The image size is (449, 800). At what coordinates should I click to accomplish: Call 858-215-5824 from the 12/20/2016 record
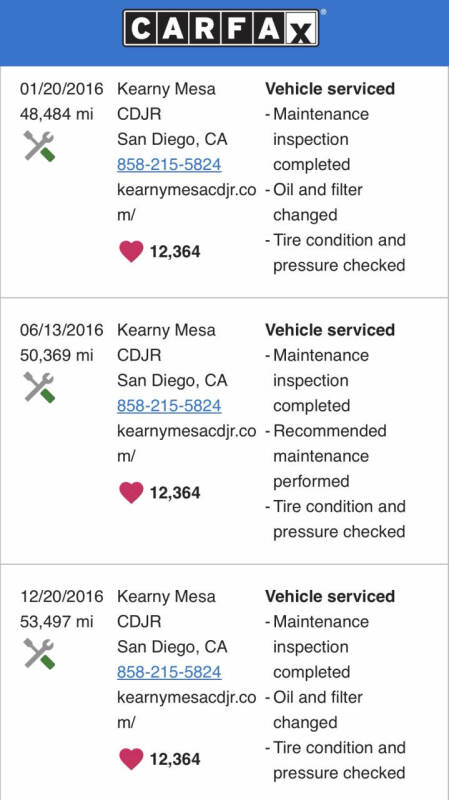[169, 672]
